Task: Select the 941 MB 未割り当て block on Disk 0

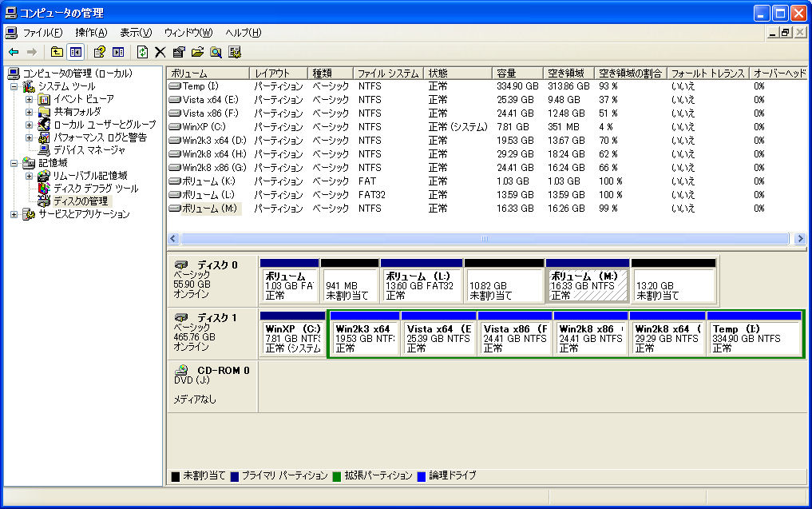Action: point(350,281)
